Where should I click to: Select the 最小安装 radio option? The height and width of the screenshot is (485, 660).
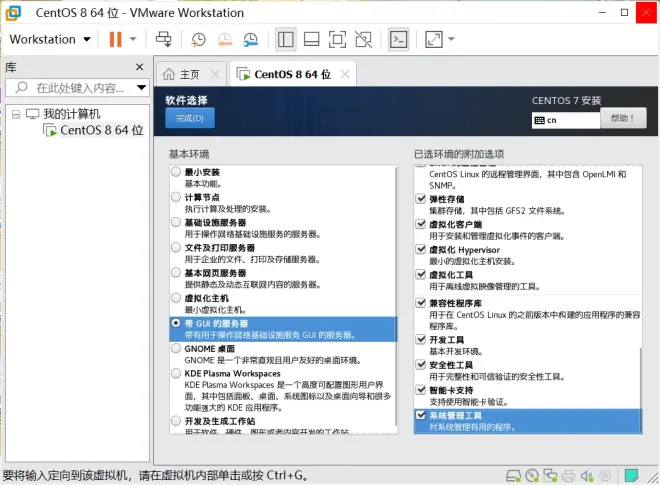click(x=176, y=172)
